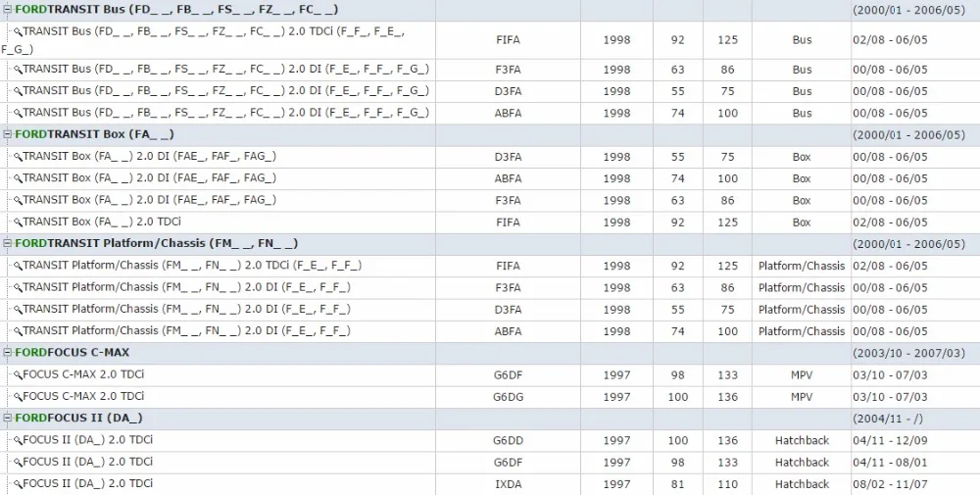This screenshot has height=495, width=980.
Task: Open TRANSIT Bus 2.0 TDCi model entry
Action: 204,40
